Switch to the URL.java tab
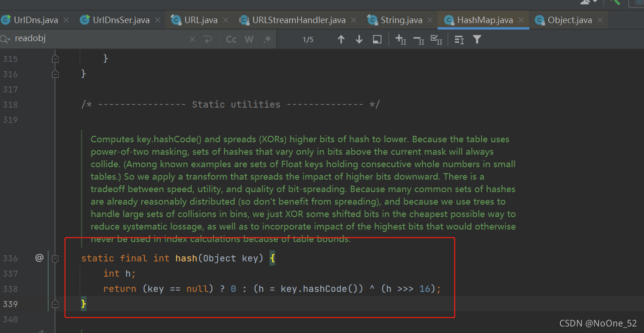 [x=201, y=20]
